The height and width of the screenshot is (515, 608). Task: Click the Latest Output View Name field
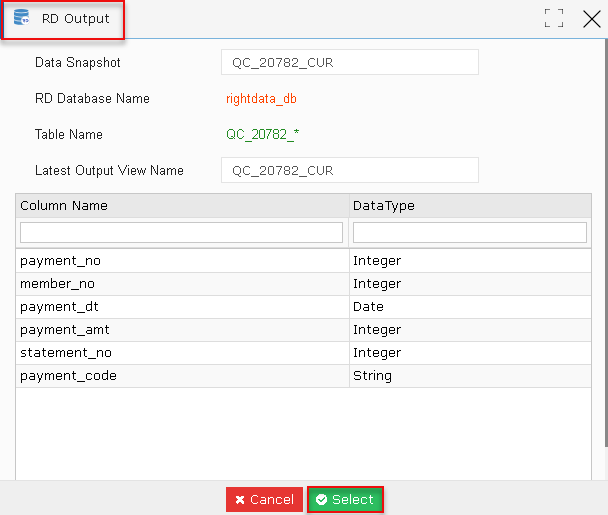[350, 170]
